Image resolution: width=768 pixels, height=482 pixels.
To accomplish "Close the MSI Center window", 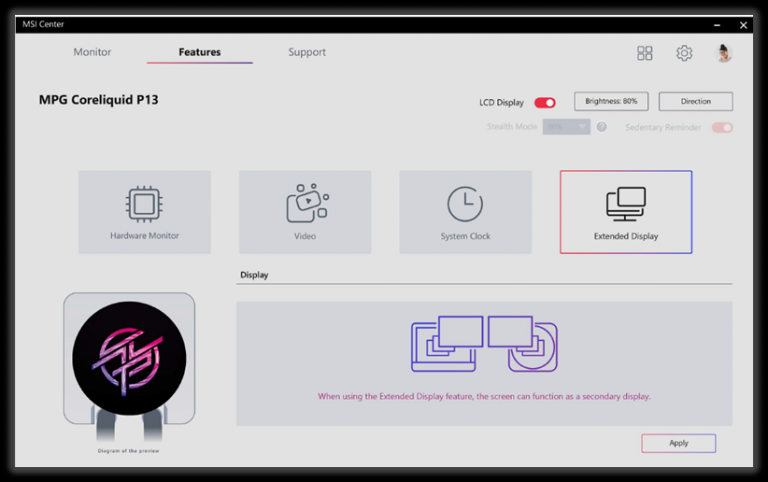I will click(743, 25).
